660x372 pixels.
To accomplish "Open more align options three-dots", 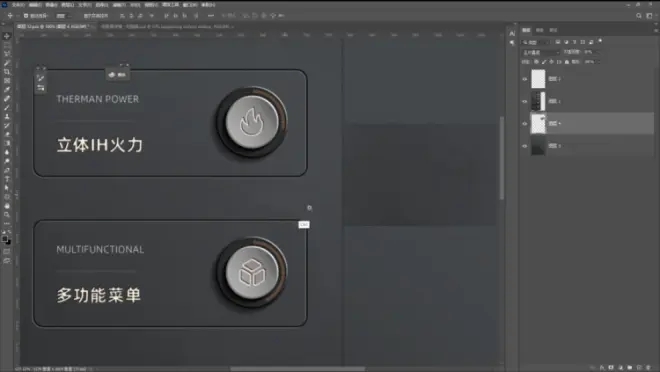I will pos(211,16).
